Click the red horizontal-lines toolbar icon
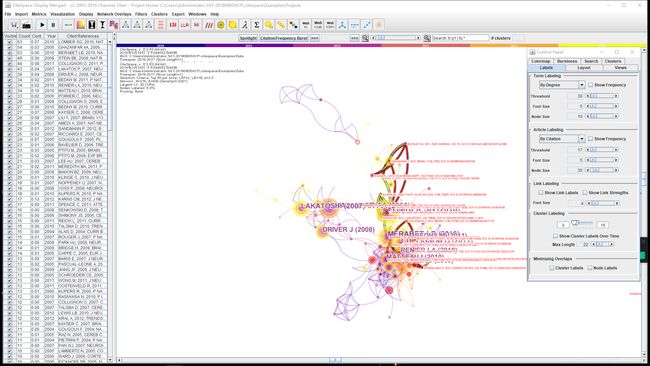Image resolution: width=650 pixels, height=366 pixels. tap(161, 25)
